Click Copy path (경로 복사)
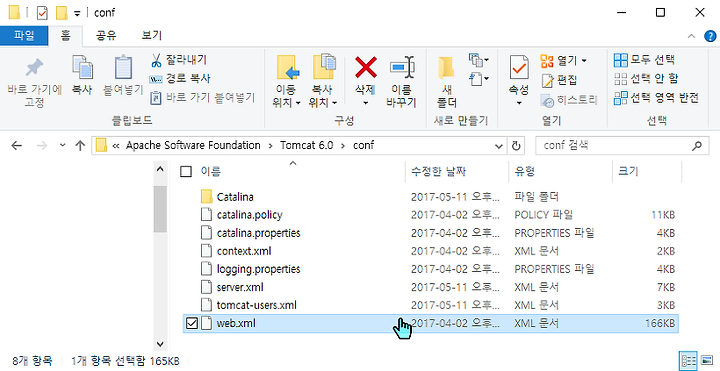 coord(180,79)
